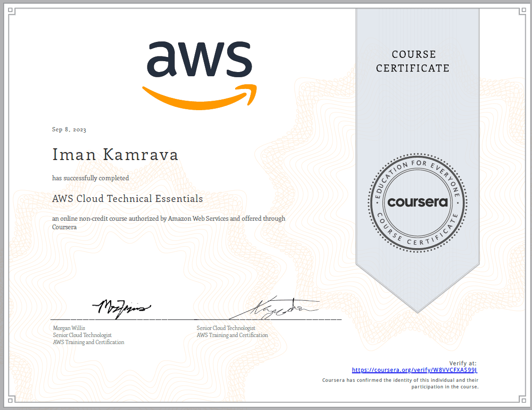Click the second handwritten signature on the right

(x=275, y=308)
